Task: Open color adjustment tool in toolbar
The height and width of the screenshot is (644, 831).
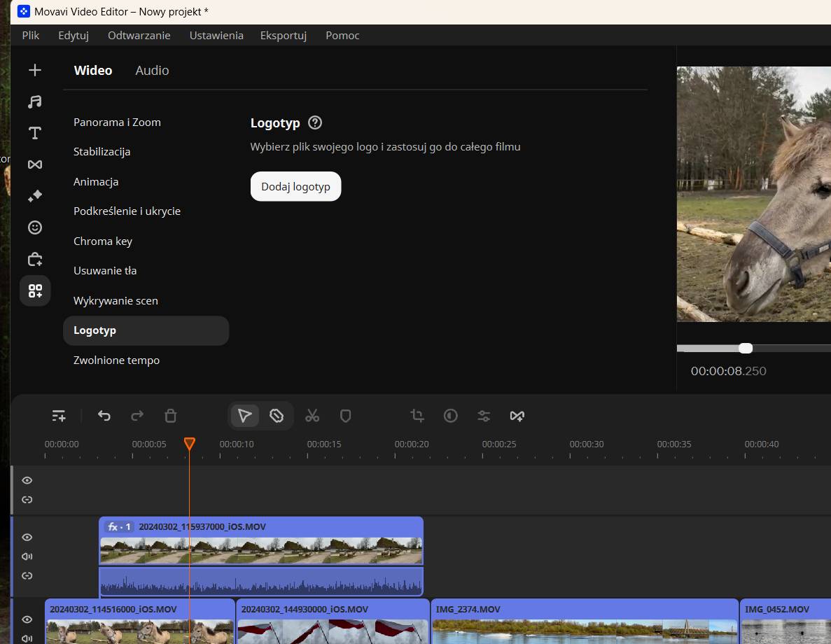Action: pos(451,416)
